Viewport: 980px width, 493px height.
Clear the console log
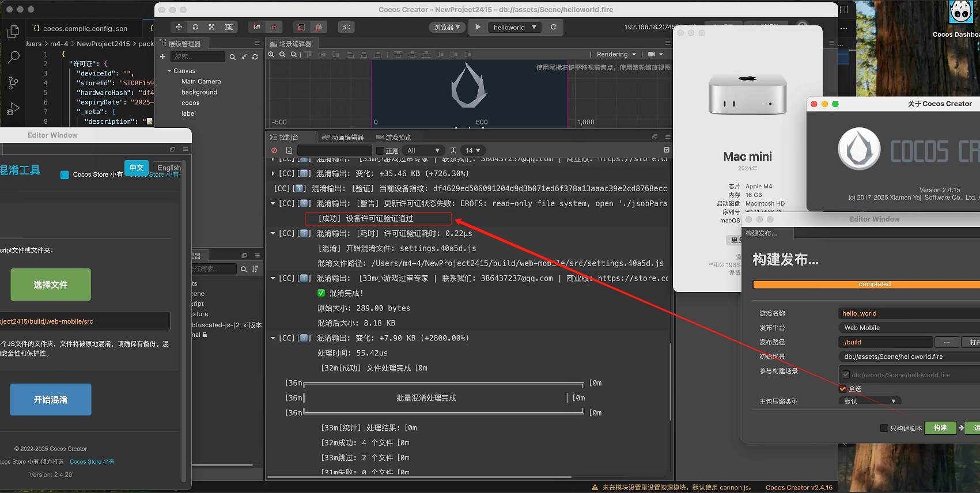coord(274,150)
